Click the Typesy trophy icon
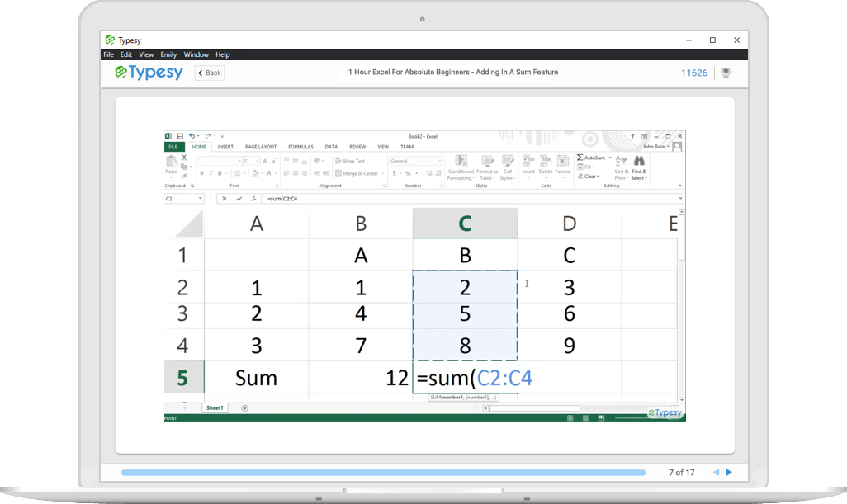 click(x=726, y=73)
